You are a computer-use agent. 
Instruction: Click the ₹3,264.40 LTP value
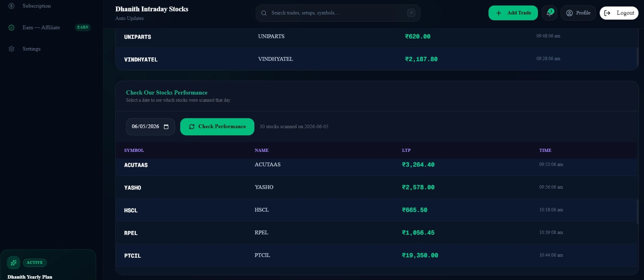[x=418, y=165]
